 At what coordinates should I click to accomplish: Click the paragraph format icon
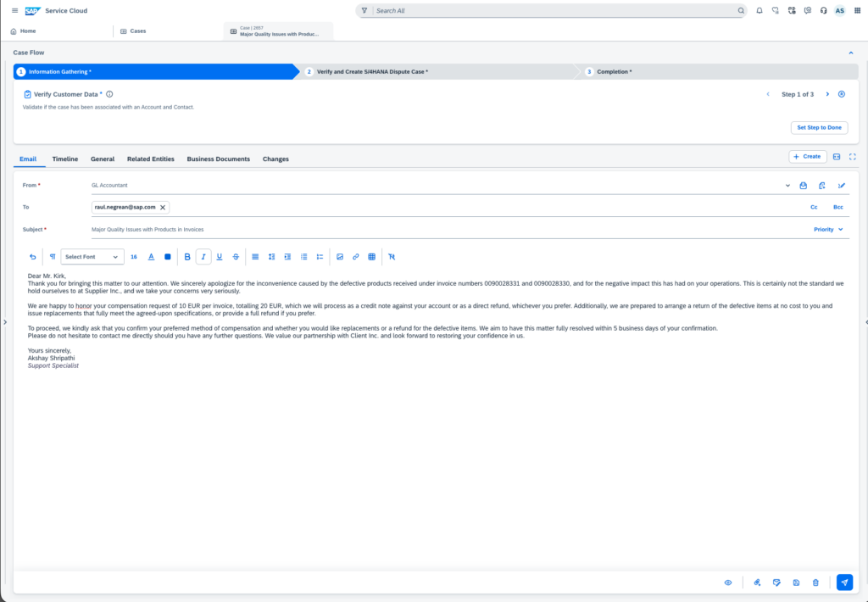52,256
